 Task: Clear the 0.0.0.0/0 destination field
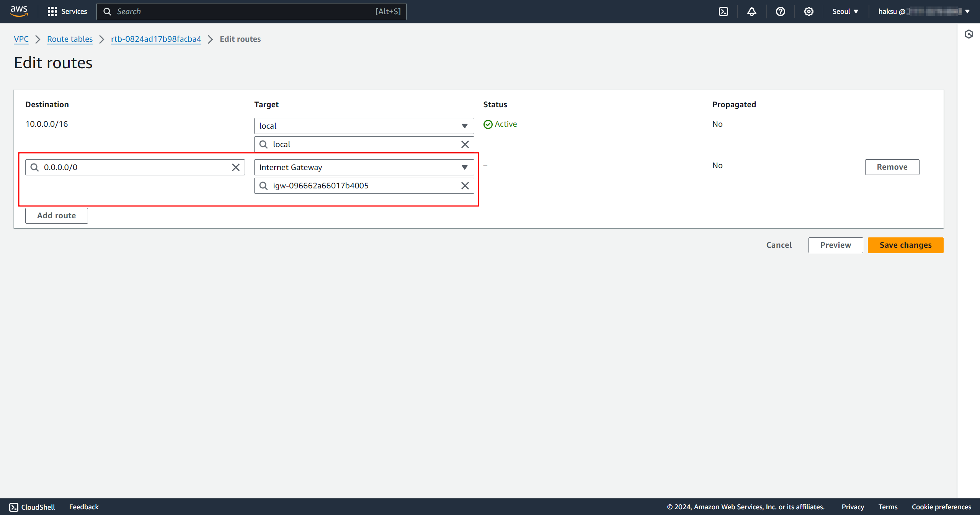(x=236, y=167)
